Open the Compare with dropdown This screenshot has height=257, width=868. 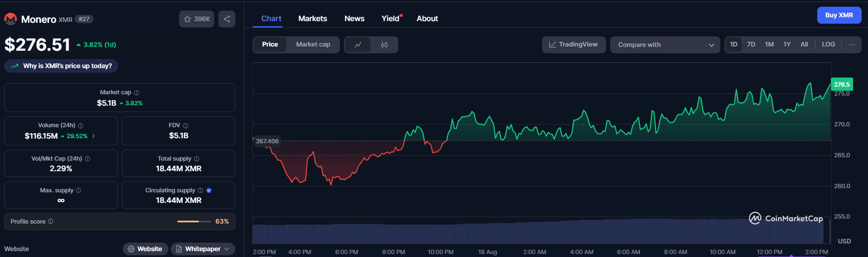coord(665,45)
